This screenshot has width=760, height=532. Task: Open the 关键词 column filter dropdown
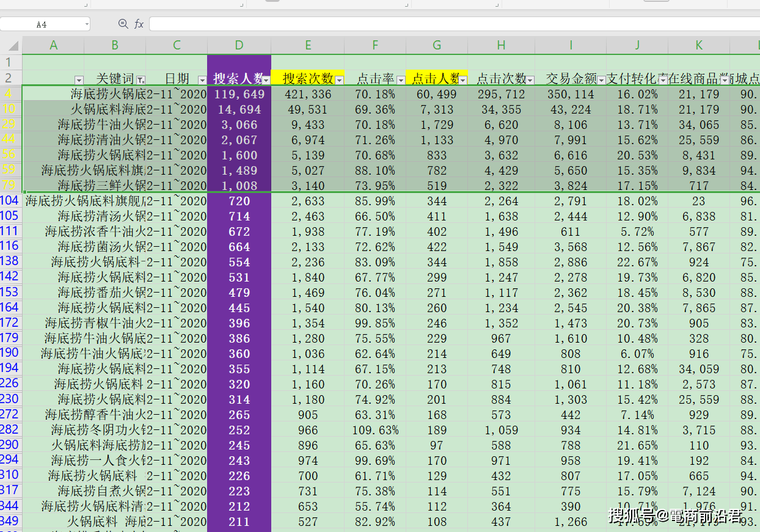pyautogui.click(x=141, y=80)
